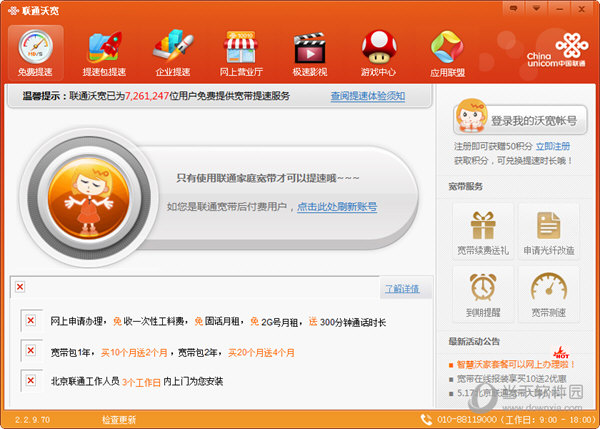Open the 应用联盟 icon
600x429 pixels.
click(447, 52)
